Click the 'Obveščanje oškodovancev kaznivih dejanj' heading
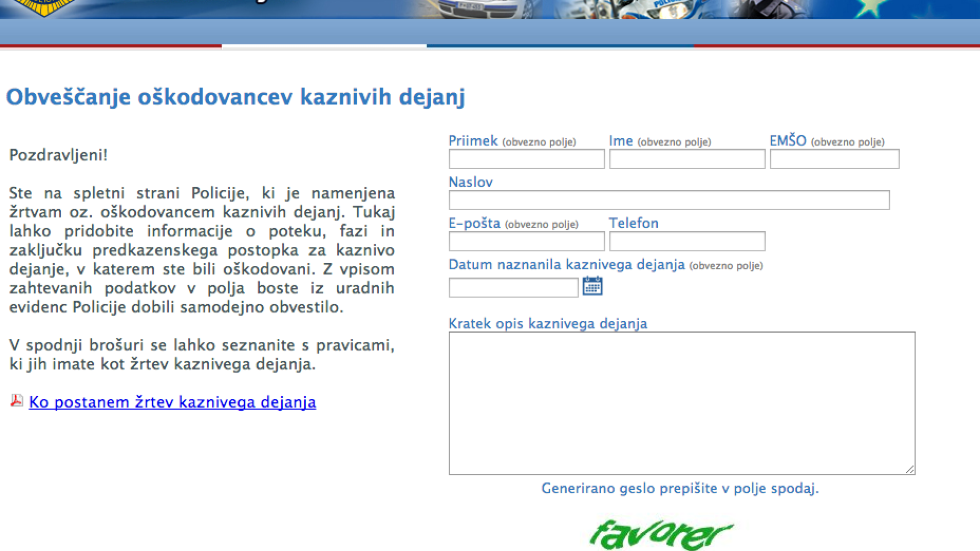This screenshot has width=980, height=551. click(235, 97)
